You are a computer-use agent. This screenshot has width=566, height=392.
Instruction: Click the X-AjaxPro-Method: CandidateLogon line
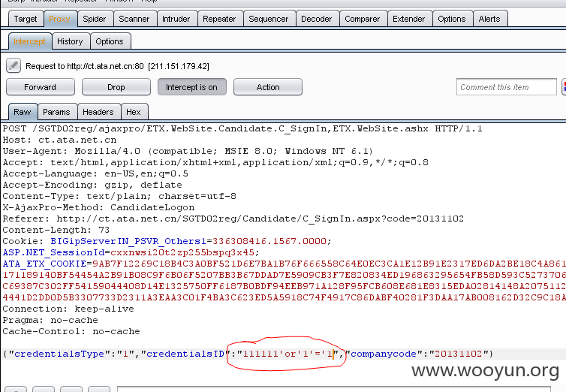[x=98, y=207]
